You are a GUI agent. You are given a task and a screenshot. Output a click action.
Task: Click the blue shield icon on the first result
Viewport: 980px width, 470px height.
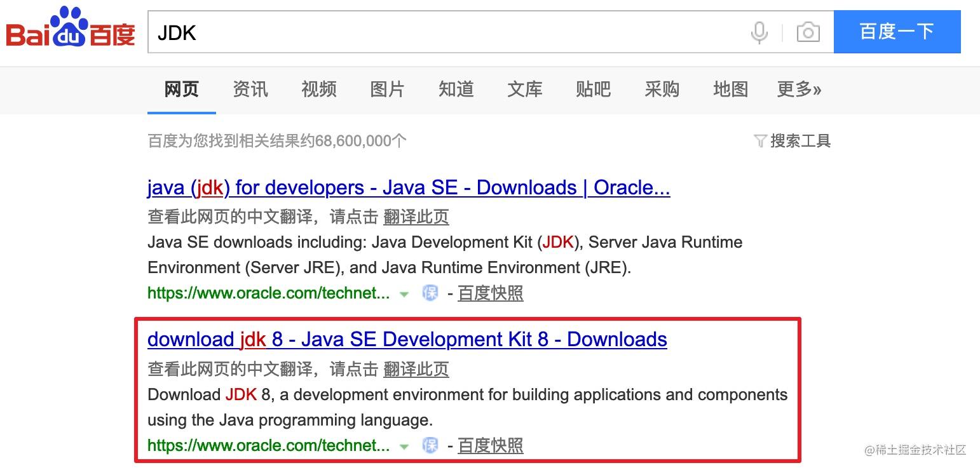pos(430,293)
